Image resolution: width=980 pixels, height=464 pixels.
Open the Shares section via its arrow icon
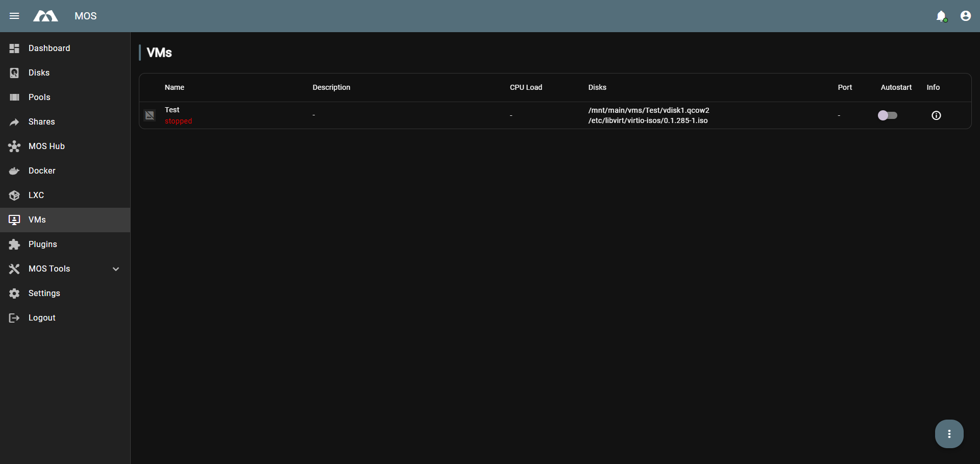point(14,121)
